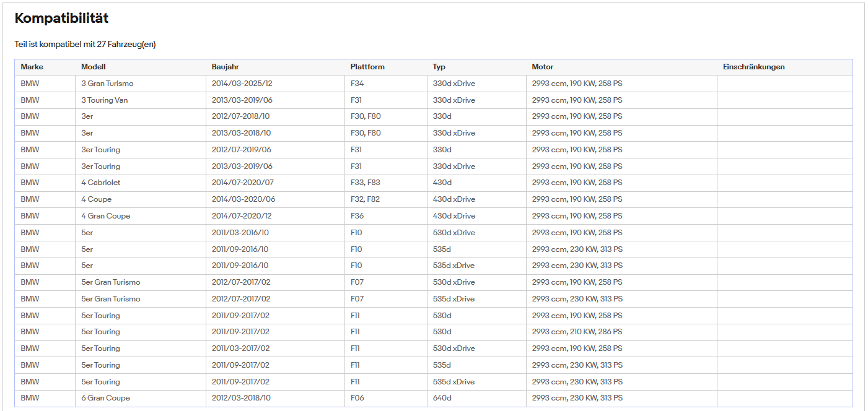Select the 2993 ccm, 210 KW, 286 PS cell
Image resolution: width=868 pixels, height=411 pixels.
click(x=622, y=332)
